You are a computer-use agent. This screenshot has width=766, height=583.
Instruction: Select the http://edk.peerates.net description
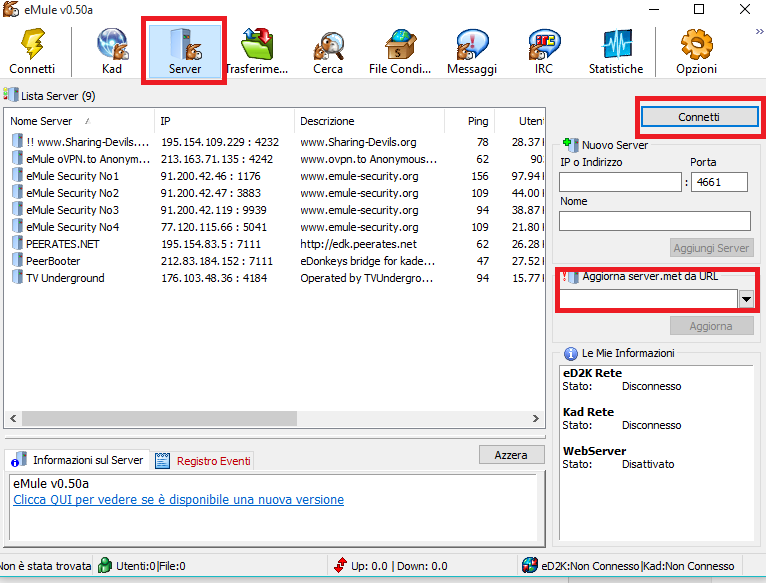tap(359, 244)
